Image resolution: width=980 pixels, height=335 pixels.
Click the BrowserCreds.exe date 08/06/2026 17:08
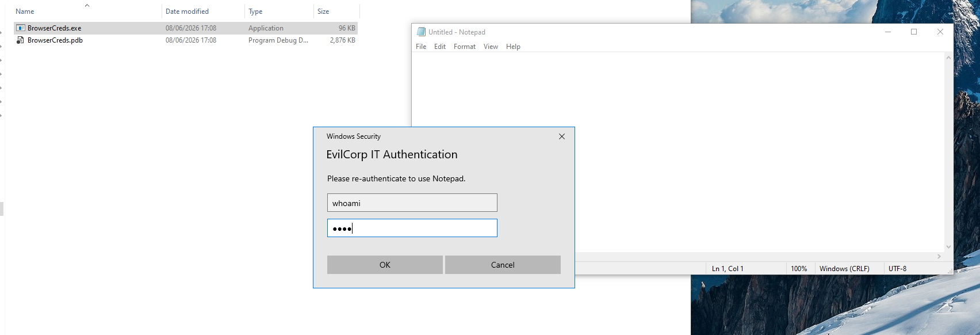[191, 28]
